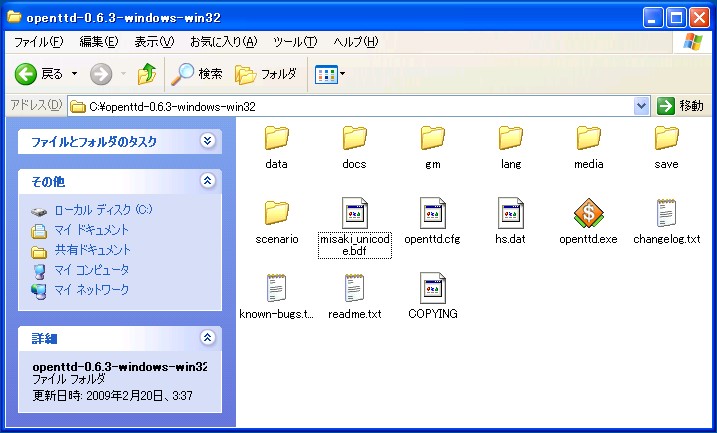Viewport: 717px width, 433px height.
Task: Collapse the その他 panel section
Action: point(207,181)
